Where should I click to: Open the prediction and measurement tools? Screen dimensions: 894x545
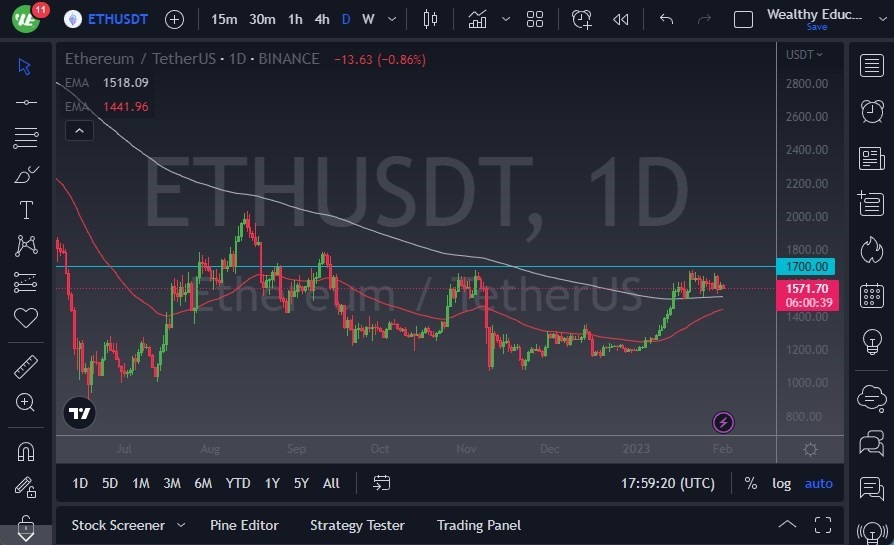click(26, 282)
